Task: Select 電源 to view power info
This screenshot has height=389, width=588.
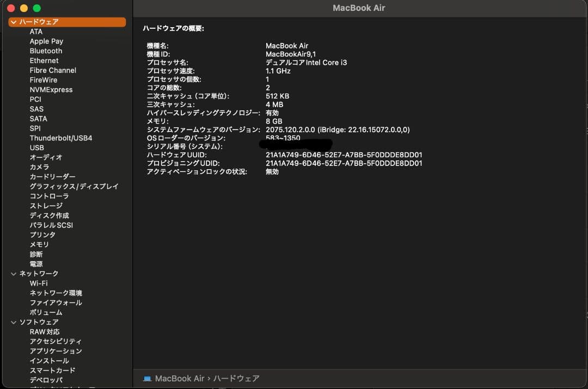Action: pyautogui.click(x=36, y=264)
